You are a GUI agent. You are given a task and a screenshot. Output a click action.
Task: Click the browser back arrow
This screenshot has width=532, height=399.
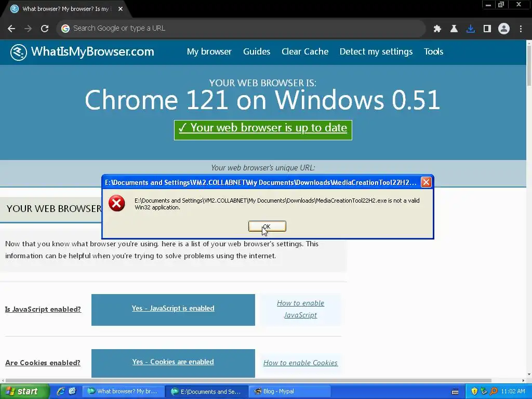(x=11, y=29)
